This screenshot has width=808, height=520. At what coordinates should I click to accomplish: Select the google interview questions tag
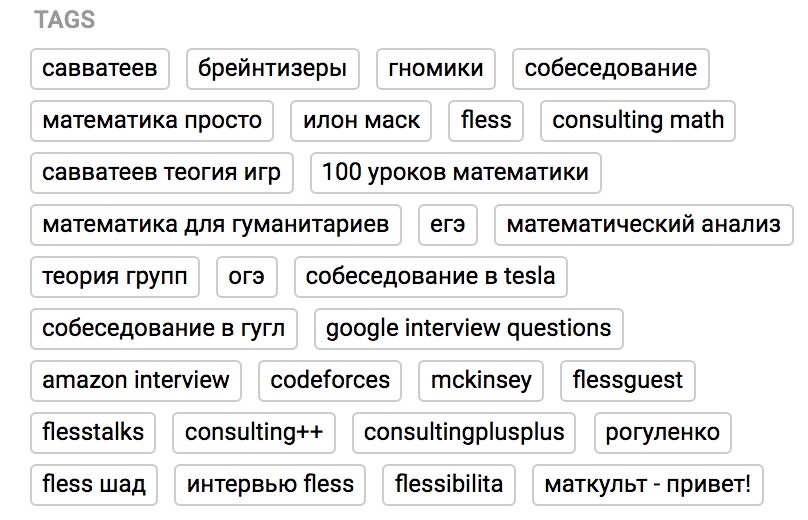click(468, 329)
